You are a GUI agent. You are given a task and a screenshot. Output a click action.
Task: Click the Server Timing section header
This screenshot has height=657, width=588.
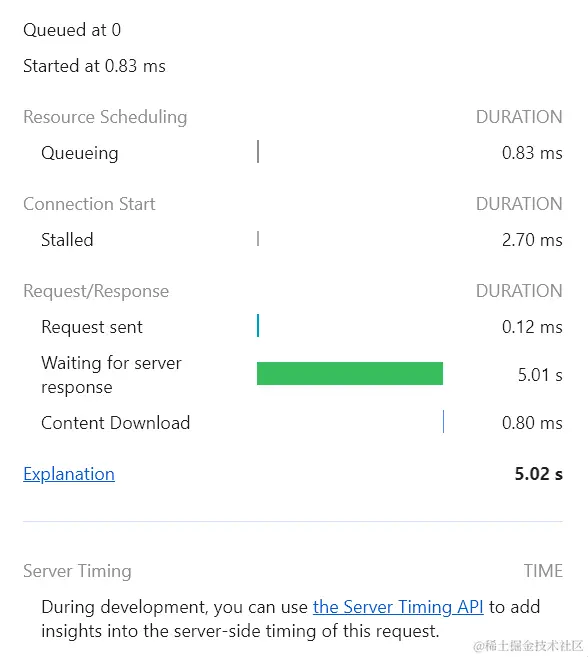tap(78, 571)
